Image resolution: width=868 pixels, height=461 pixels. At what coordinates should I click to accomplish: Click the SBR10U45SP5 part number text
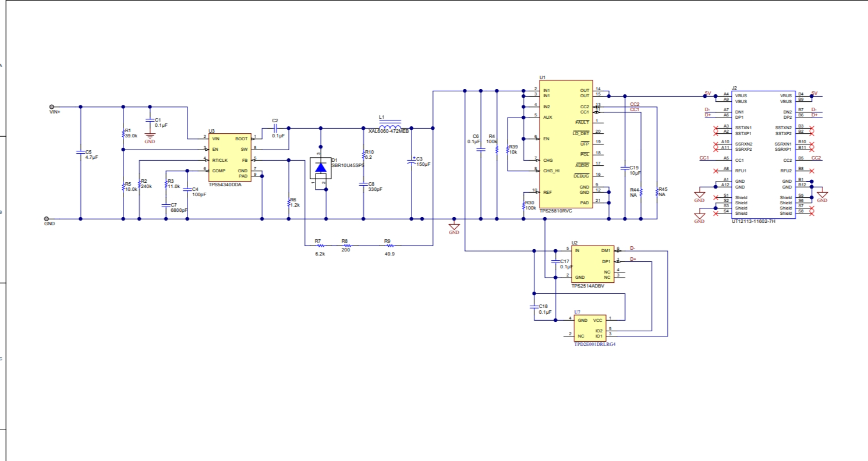(x=348, y=165)
